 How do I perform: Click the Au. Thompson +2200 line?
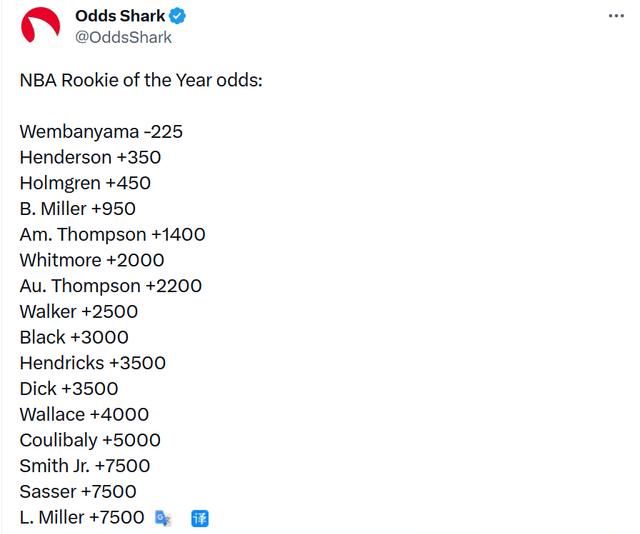coord(110,286)
